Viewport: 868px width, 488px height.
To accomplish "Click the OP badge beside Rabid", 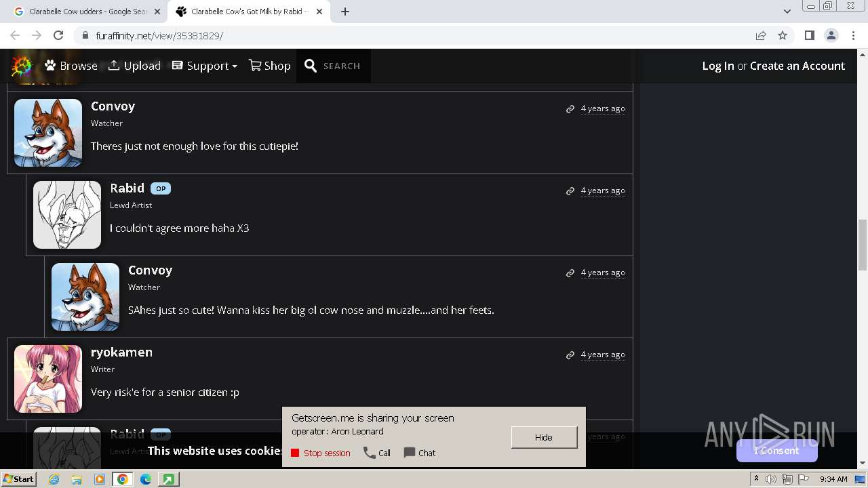I will [x=161, y=189].
